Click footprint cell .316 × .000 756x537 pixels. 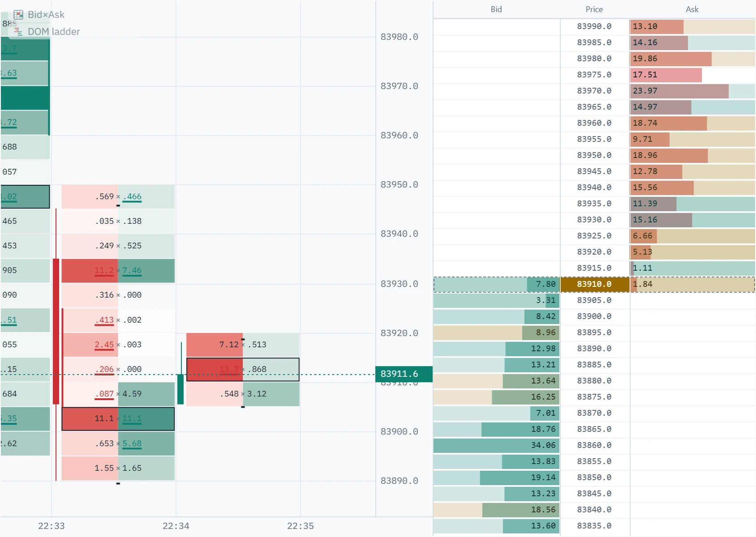(118, 295)
